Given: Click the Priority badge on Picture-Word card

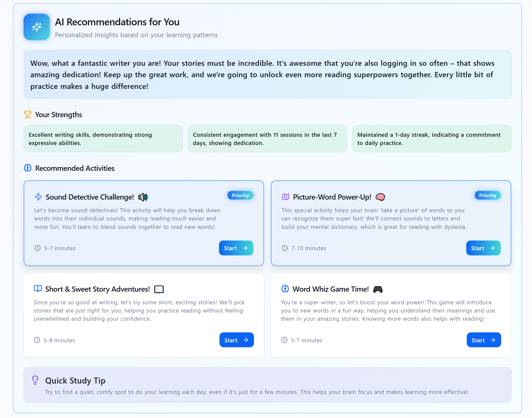Looking at the screenshot, I should click(487, 195).
